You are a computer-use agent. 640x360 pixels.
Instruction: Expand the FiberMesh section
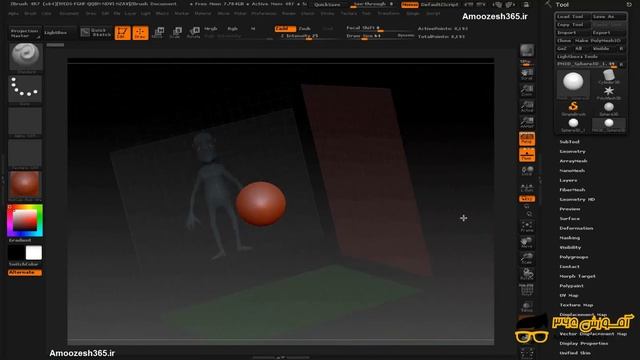(x=572, y=190)
